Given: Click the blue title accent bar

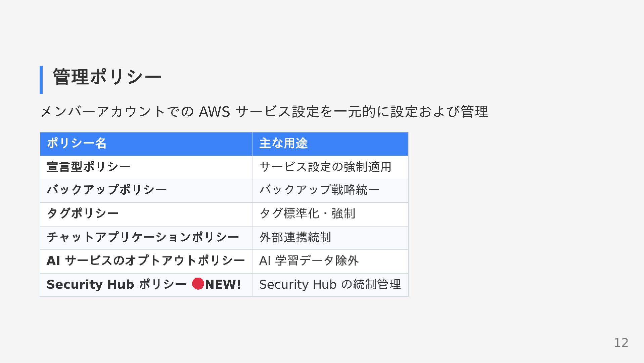Looking at the screenshot, I should (41, 80).
